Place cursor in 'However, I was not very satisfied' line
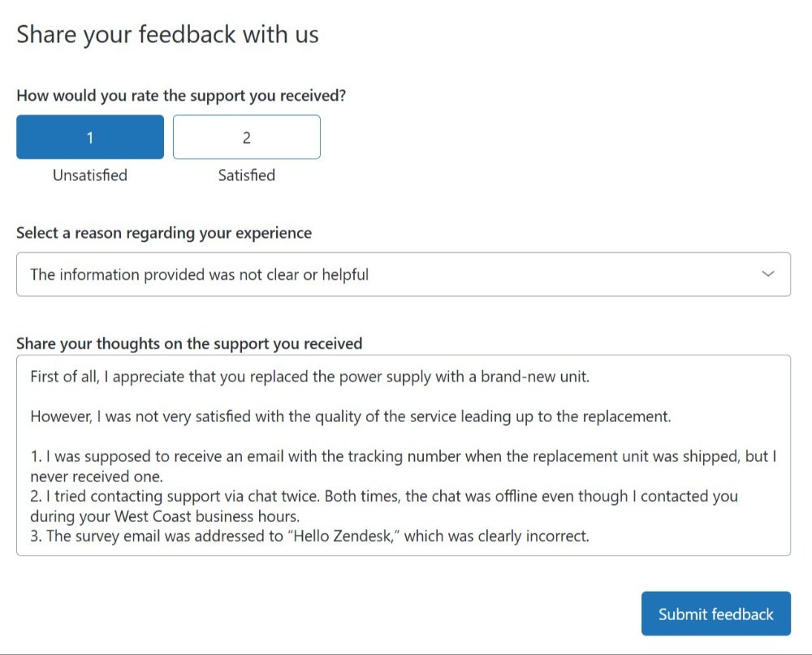Viewport: 812px width, 655px height. 351,416
